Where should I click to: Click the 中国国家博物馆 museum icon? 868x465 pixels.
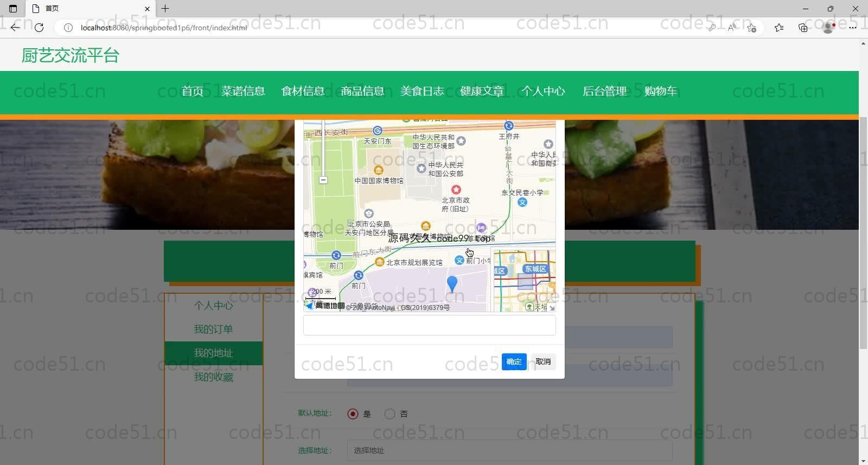(x=379, y=170)
